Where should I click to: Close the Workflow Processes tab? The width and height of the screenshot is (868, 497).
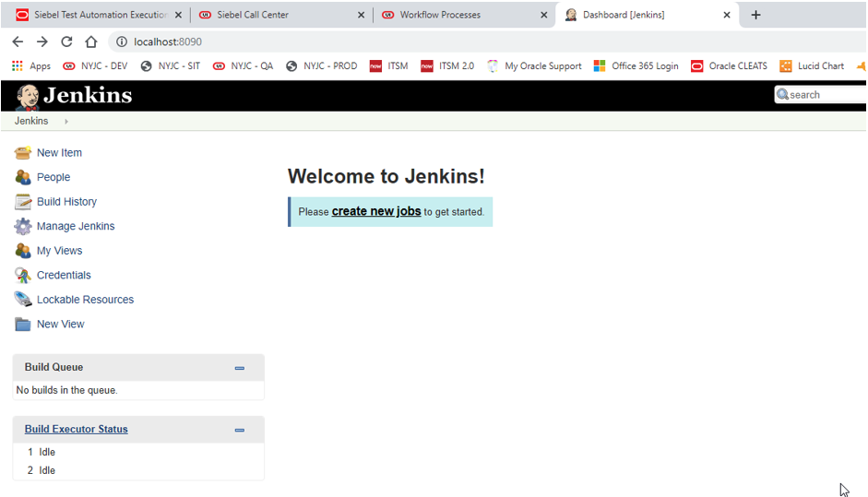tap(543, 15)
